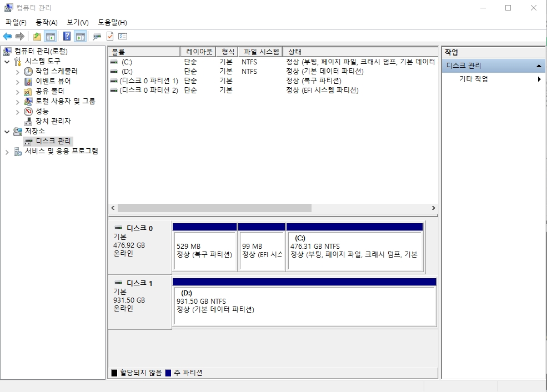Click the blue 주 파티션 legend swatch
Viewport: 547px width, 392px height.
tap(168, 373)
